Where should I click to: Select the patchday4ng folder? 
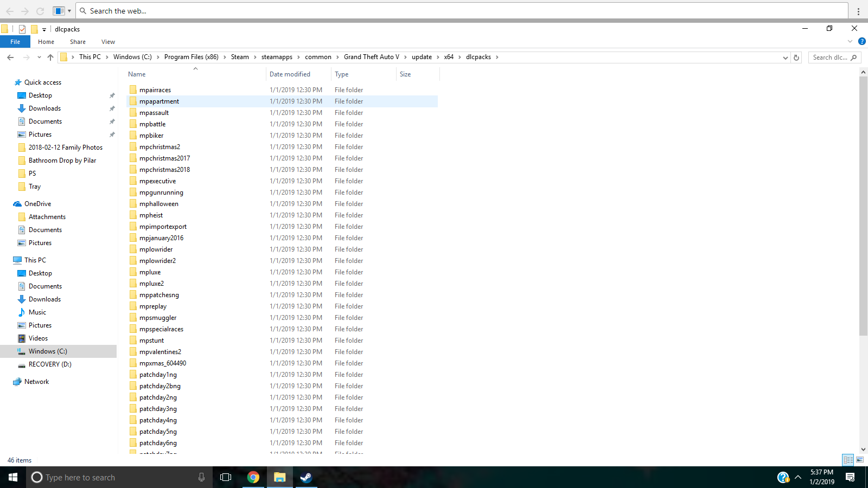pos(158,420)
